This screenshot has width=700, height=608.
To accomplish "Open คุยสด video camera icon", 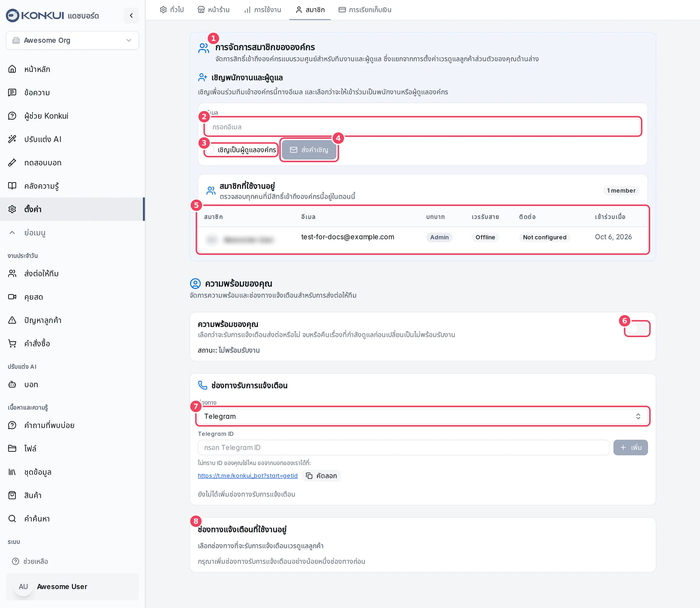I will (x=12, y=297).
